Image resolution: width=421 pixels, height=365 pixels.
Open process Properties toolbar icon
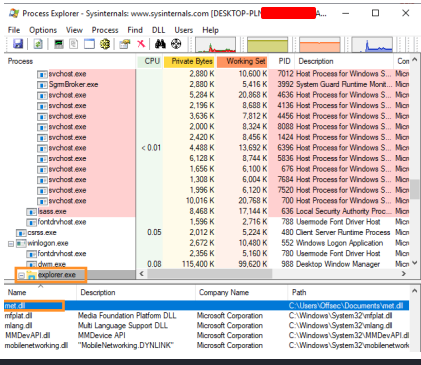click(125, 44)
